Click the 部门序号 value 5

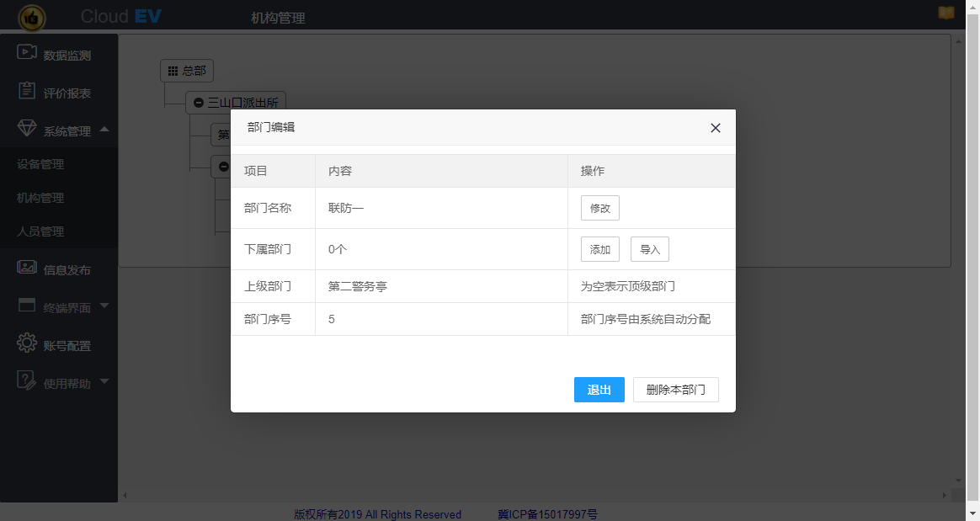click(x=331, y=319)
